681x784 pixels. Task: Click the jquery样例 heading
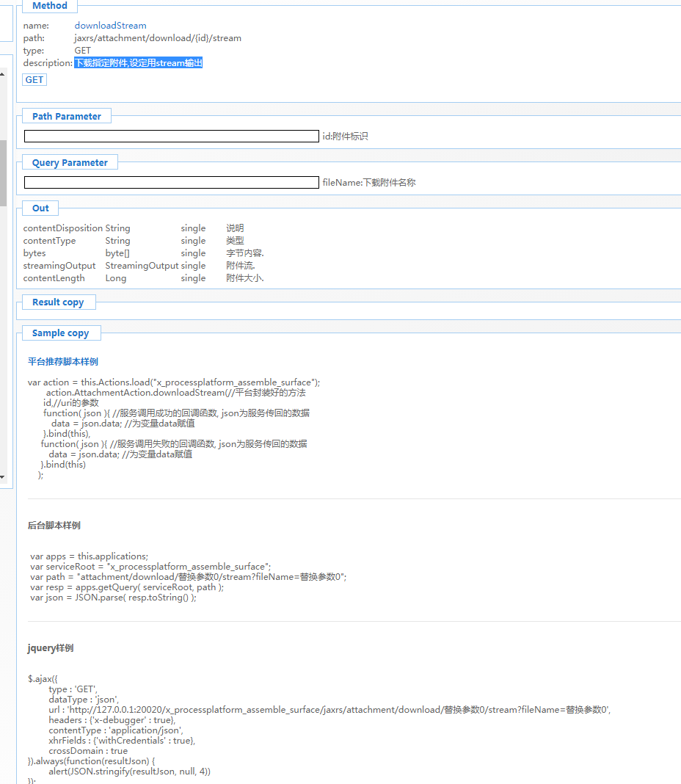click(51, 648)
